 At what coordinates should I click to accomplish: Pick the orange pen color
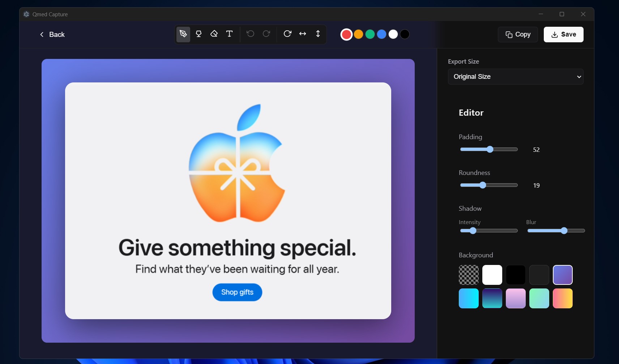point(358,34)
